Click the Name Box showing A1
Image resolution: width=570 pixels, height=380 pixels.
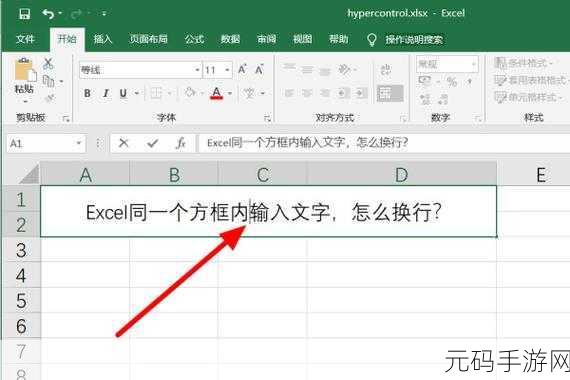coord(46,143)
